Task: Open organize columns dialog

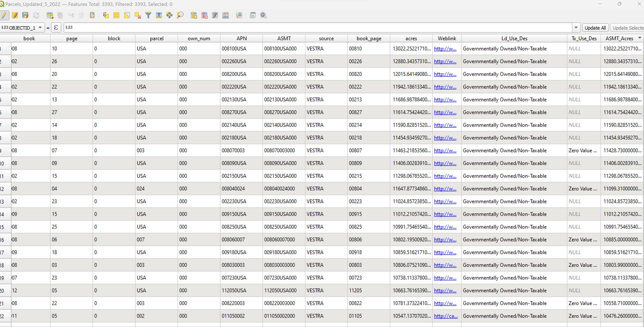Action: tap(215, 15)
